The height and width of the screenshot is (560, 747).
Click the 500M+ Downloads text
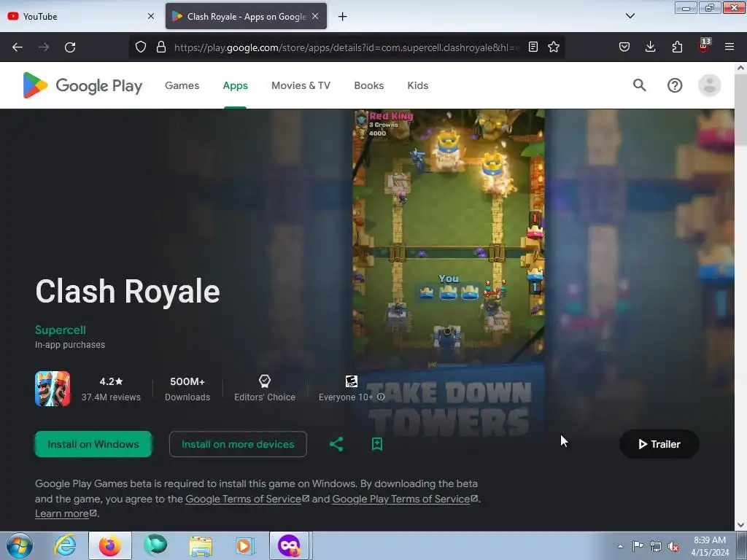pyautogui.click(x=187, y=389)
